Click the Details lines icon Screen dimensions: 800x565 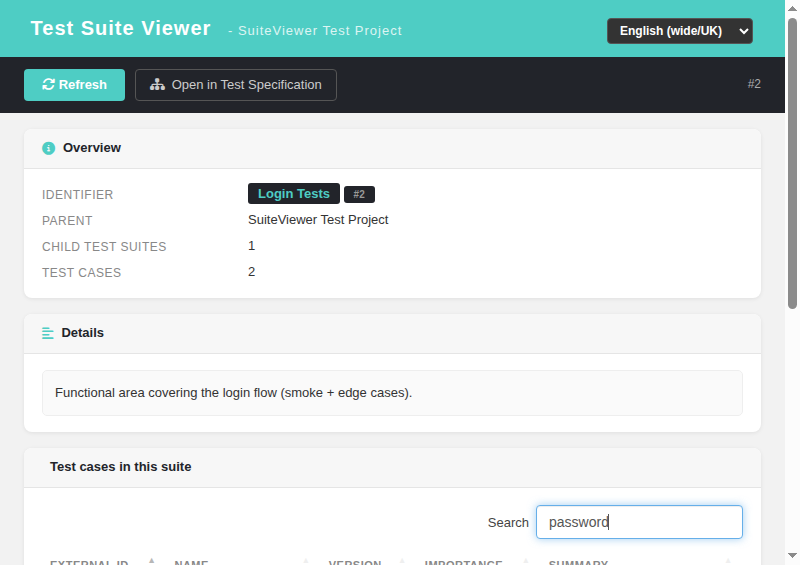(48, 333)
